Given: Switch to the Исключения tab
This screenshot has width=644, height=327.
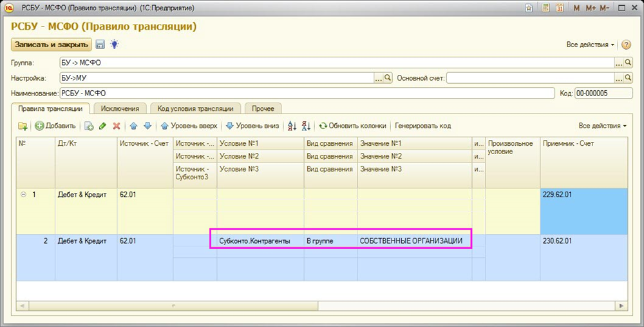Looking at the screenshot, I should tap(120, 108).
